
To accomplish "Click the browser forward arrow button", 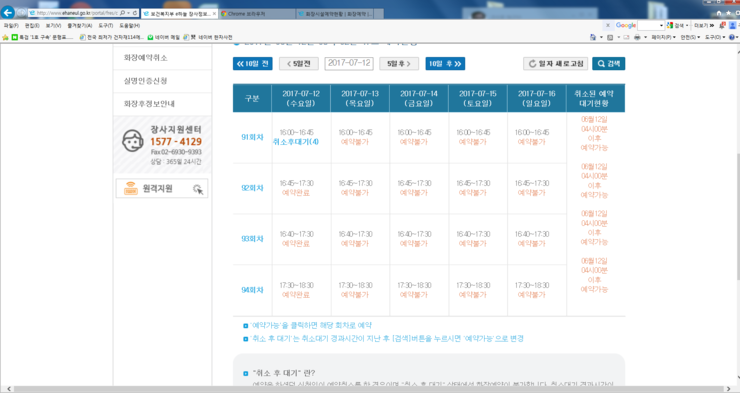I will 21,13.
